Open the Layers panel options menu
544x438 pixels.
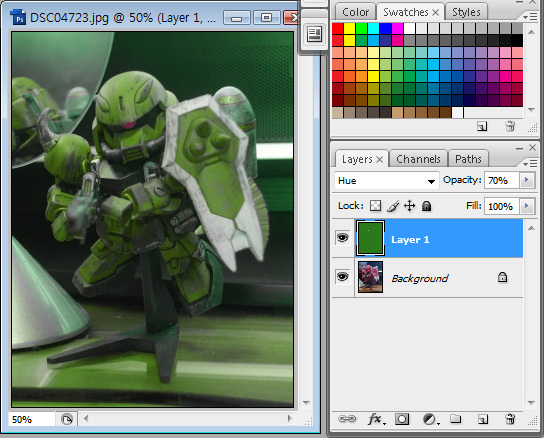(529, 163)
